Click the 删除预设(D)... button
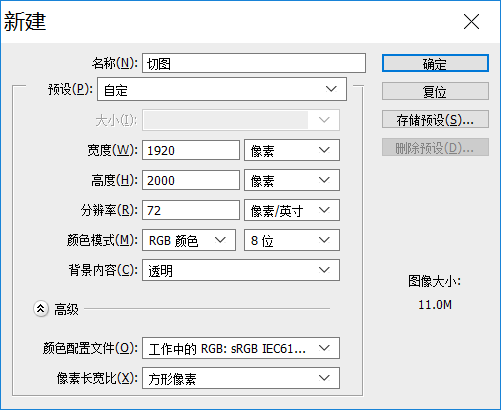The width and height of the screenshot is (501, 410). 435,147
